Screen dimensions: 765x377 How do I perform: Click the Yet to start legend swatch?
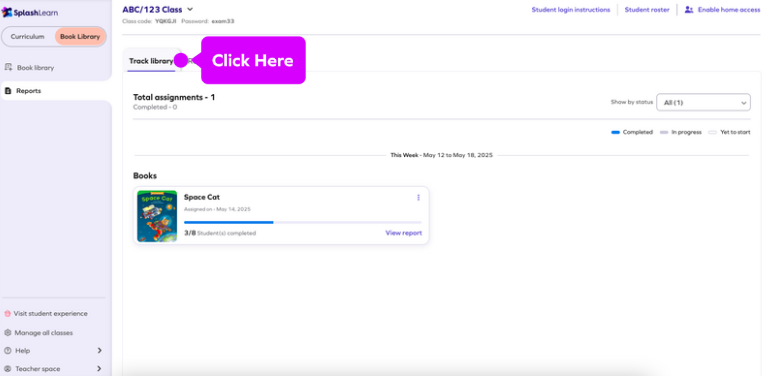coord(712,132)
